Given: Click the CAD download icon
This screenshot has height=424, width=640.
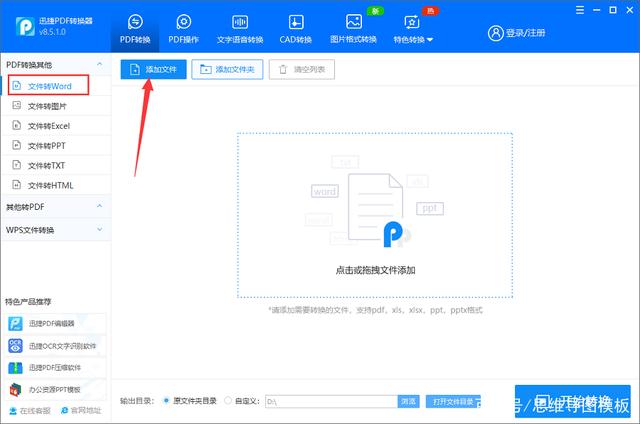Looking at the screenshot, I should pos(296,22).
